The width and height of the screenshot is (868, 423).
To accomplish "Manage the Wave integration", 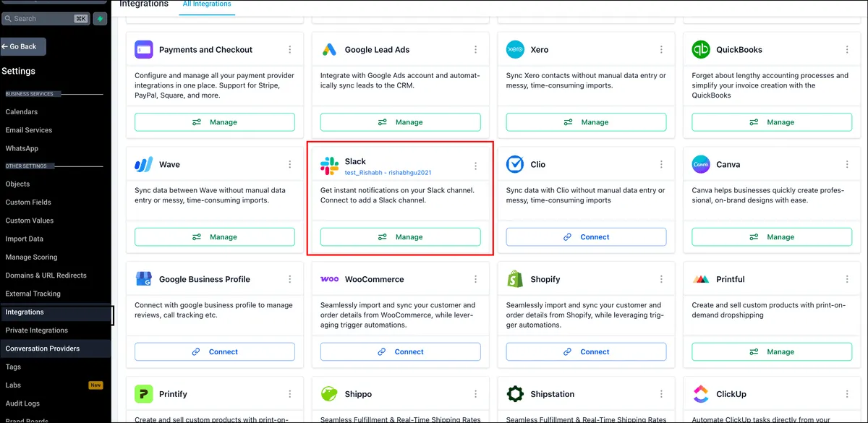I will 215,237.
